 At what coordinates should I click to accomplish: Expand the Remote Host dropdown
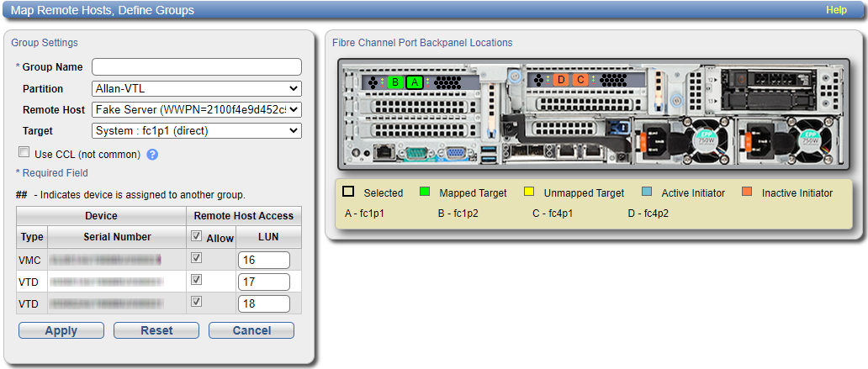pyautogui.click(x=196, y=109)
